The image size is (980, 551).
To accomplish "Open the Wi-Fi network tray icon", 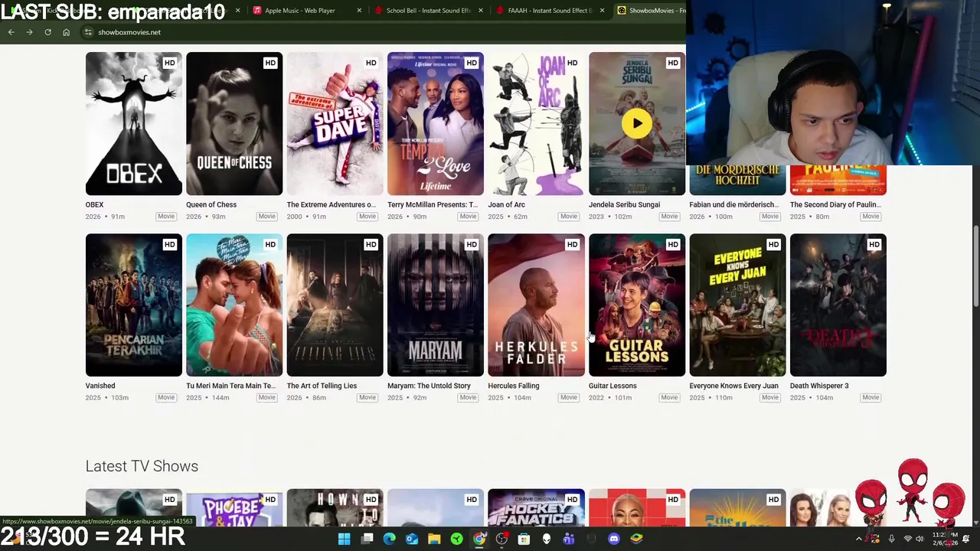I will point(907,540).
